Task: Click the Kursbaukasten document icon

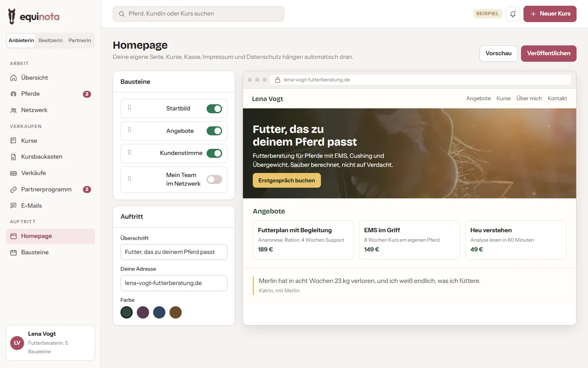Action: (x=13, y=157)
